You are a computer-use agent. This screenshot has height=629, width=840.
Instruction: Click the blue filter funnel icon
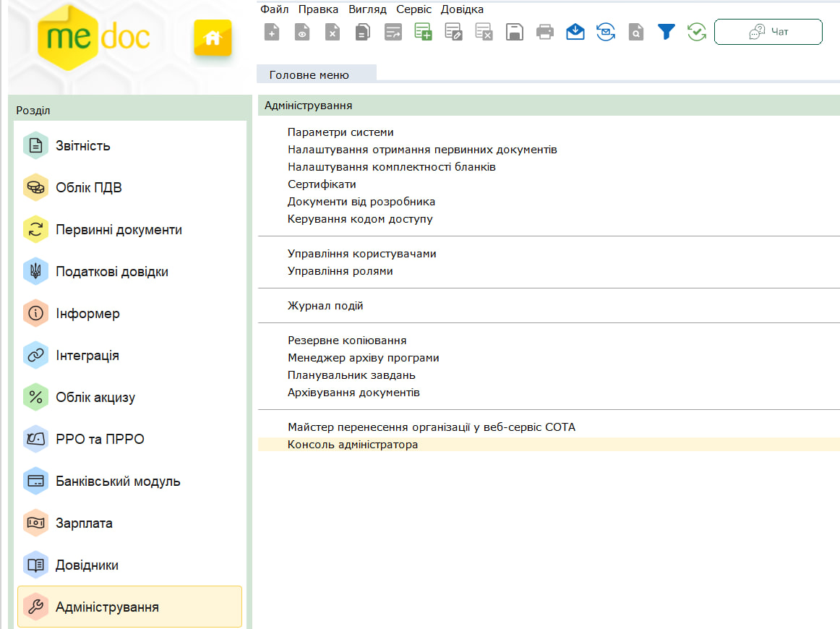click(x=666, y=32)
